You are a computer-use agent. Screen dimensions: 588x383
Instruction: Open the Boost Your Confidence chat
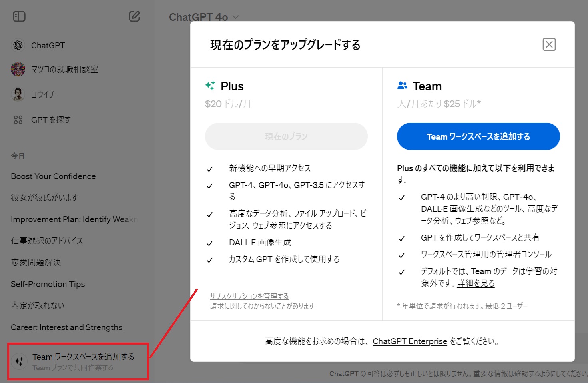point(53,176)
